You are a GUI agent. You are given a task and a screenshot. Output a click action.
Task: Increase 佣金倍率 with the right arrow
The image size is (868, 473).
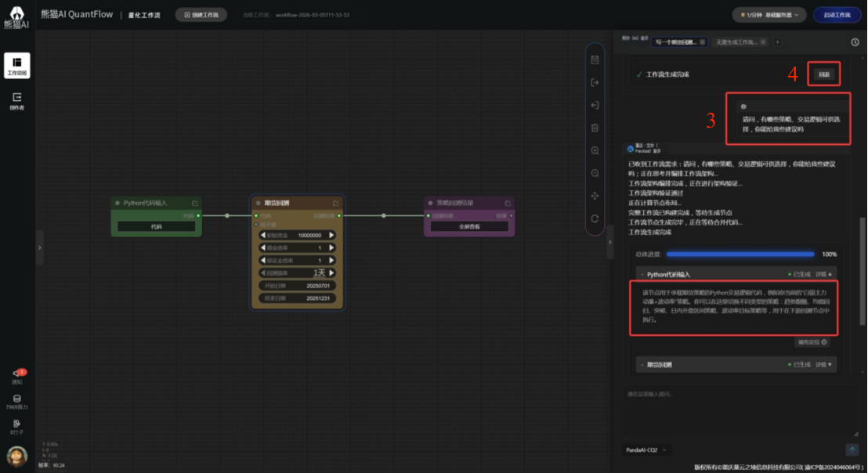pos(331,247)
